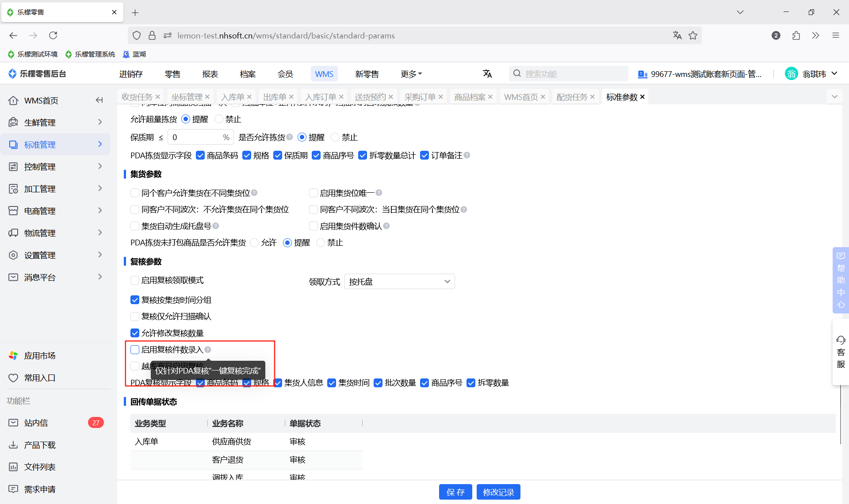Click the 保质期 percentage input field

200,137
